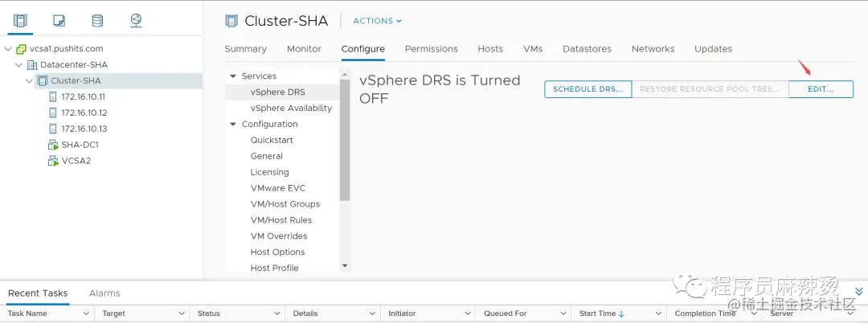Switch to the Permissions tab
Viewport: 868px width, 324px height.
pyautogui.click(x=432, y=49)
